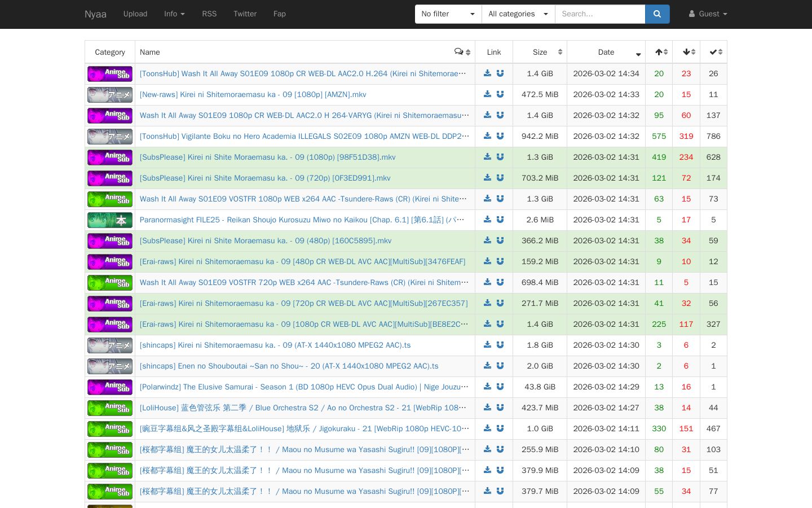Image resolution: width=812 pixels, height=508 pixels.
Task: Click the Category column header
Action: pyautogui.click(x=110, y=52)
